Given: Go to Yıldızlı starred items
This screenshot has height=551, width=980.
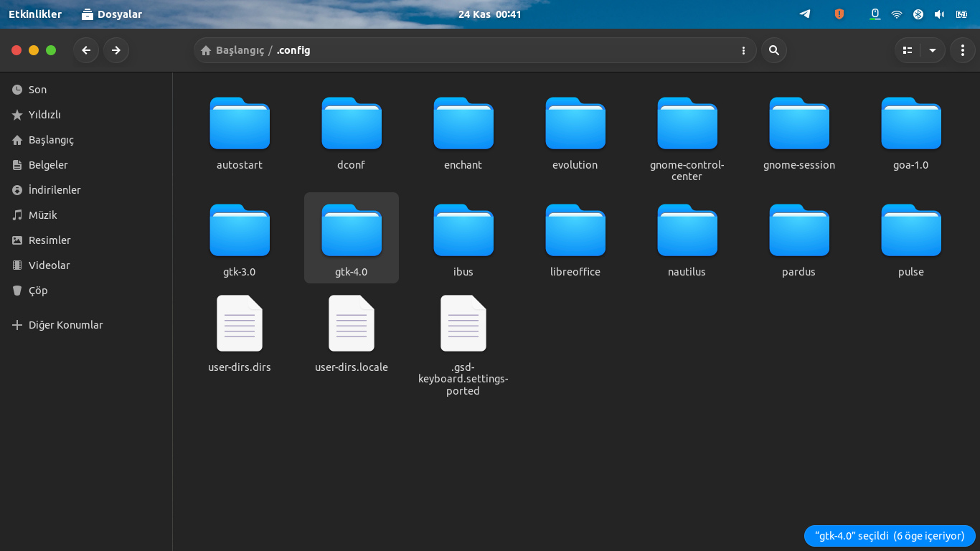Looking at the screenshot, I should (x=44, y=115).
